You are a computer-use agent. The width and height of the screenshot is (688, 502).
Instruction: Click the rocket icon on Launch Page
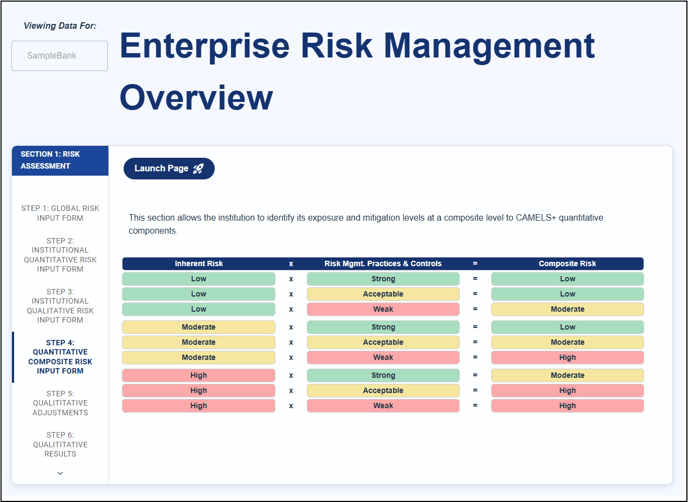click(198, 169)
